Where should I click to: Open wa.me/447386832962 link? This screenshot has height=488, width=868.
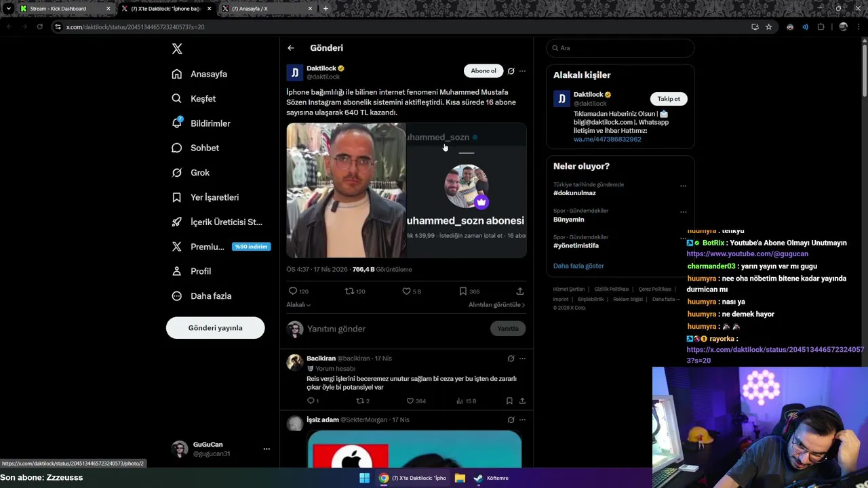point(607,139)
